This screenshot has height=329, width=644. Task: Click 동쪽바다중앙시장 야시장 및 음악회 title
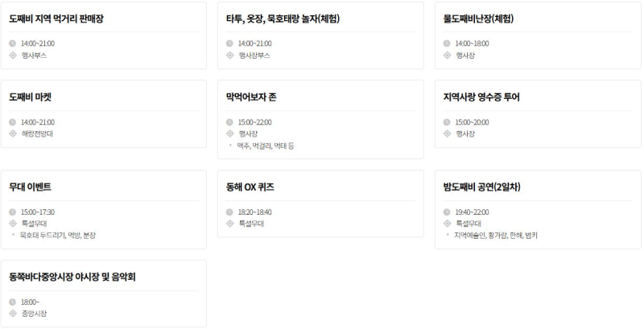72,278
